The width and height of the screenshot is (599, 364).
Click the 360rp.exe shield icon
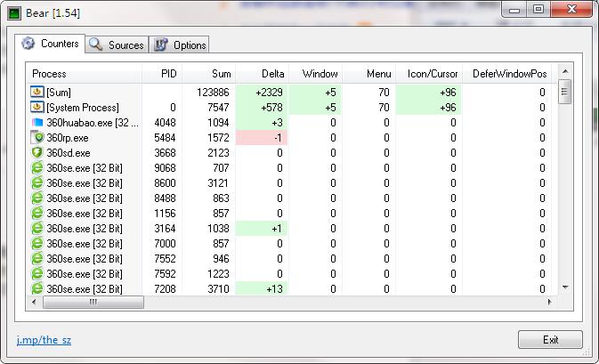[37, 138]
